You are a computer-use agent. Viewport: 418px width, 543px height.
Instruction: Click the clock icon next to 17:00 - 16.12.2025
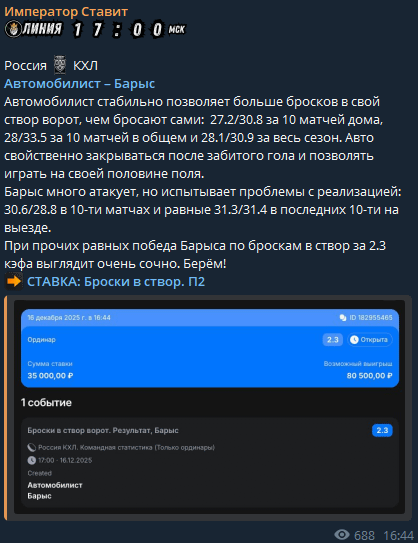32,460
